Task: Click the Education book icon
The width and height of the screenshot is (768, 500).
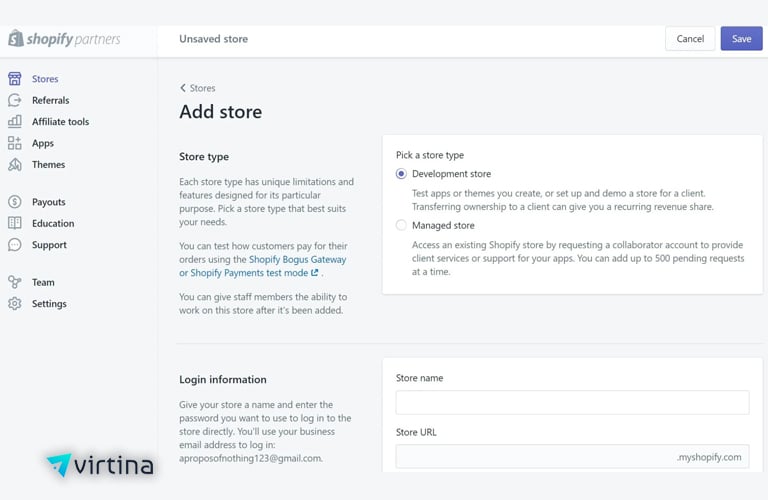Action: [x=15, y=223]
